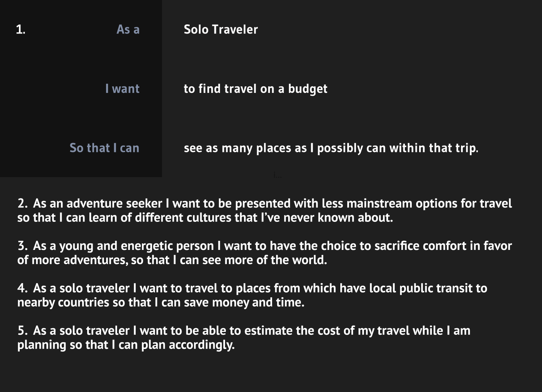Viewport: 542px width, 392px height.
Task: Click the number "3." list marker
Action: tap(23, 246)
